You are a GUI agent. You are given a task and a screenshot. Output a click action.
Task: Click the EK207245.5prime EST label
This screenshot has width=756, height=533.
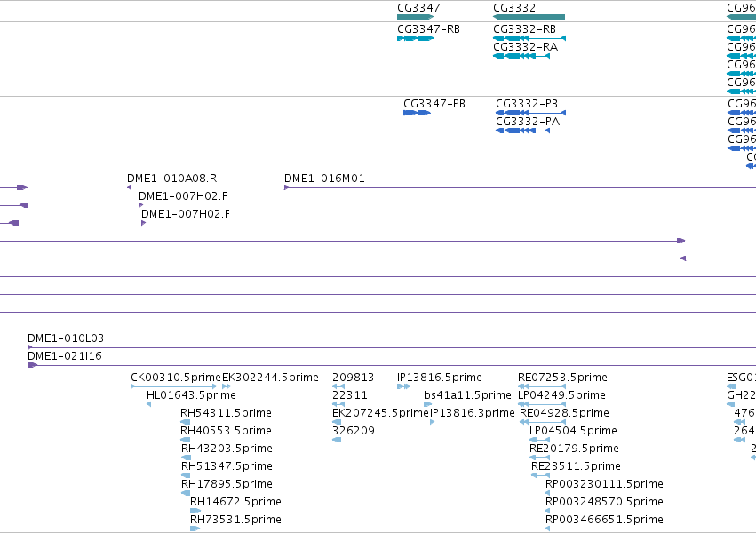click(x=380, y=413)
